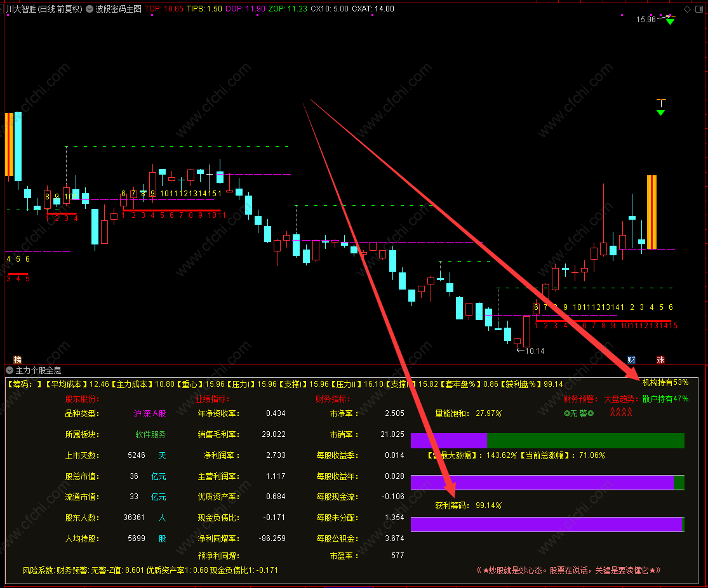Open the 财 badge icon on chart
Viewport: 708px width, 588px height.
click(x=631, y=359)
